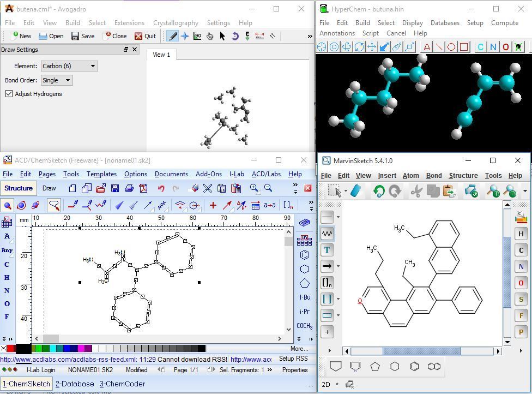
Task: Click More... beside the ChemSketch color palette
Action: pyautogui.click(x=299, y=349)
